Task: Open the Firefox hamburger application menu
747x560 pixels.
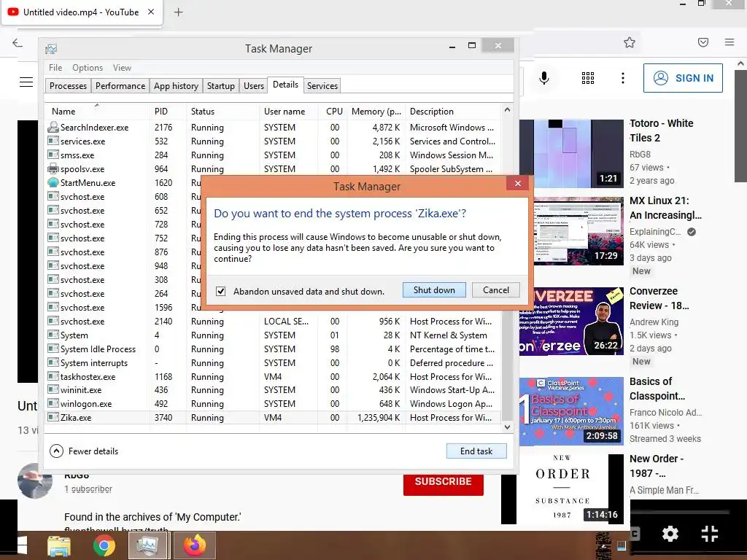Action: (x=729, y=42)
